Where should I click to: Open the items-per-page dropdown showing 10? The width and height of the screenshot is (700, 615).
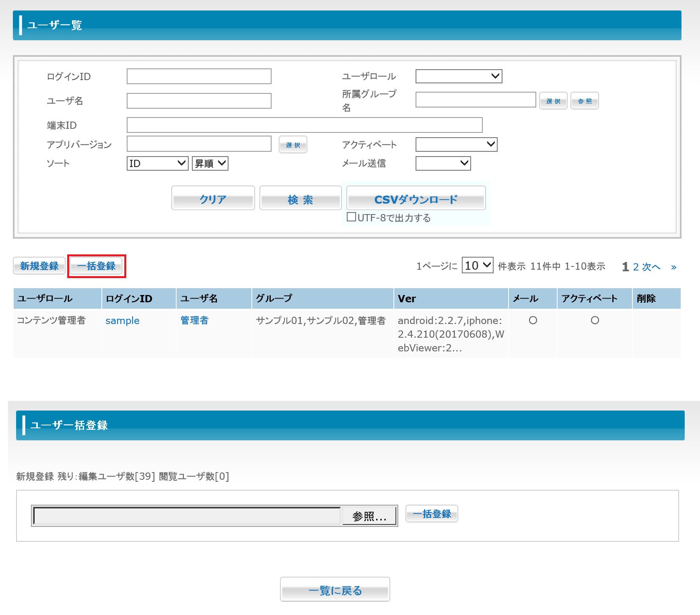tap(477, 265)
